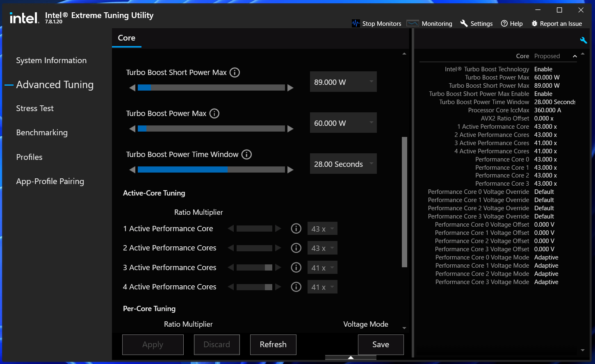
Task: Click the Help question mark icon
Action: click(x=504, y=23)
